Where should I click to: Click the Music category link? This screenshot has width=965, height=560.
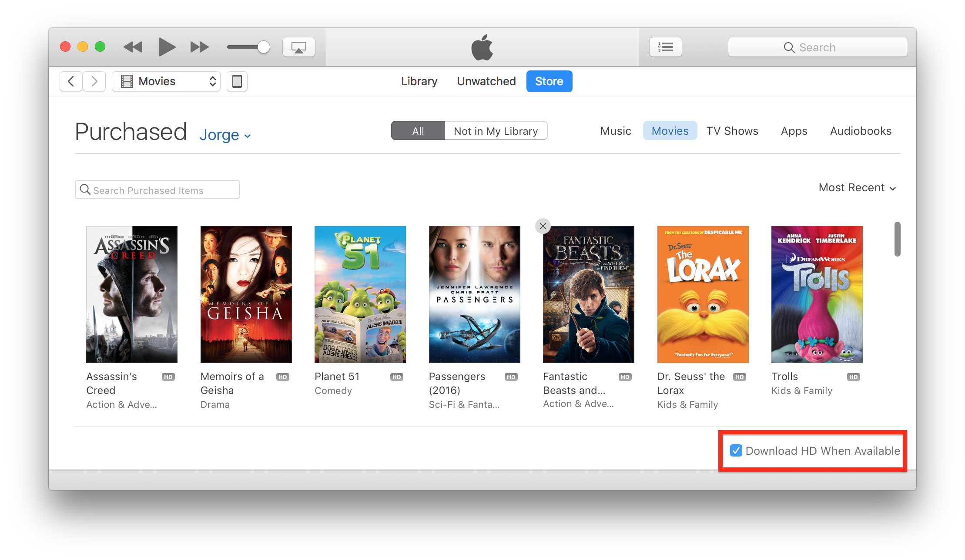[615, 131]
